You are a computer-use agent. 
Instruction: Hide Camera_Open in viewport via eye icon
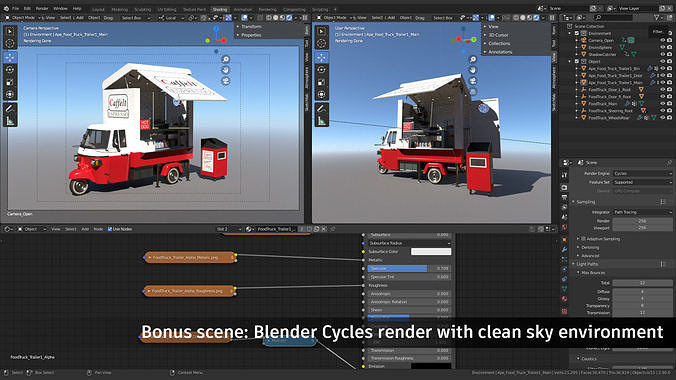click(x=662, y=41)
